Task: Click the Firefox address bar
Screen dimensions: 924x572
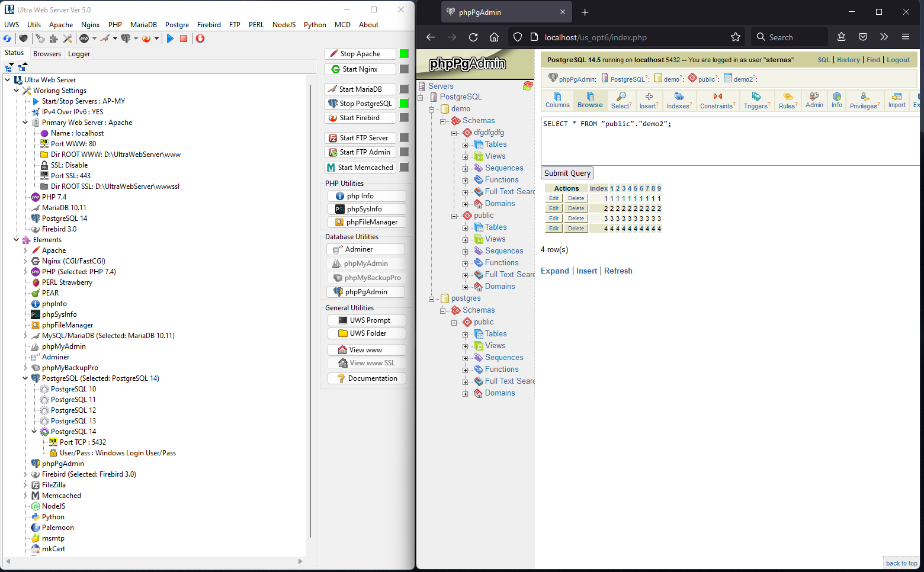Action: tap(628, 37)
